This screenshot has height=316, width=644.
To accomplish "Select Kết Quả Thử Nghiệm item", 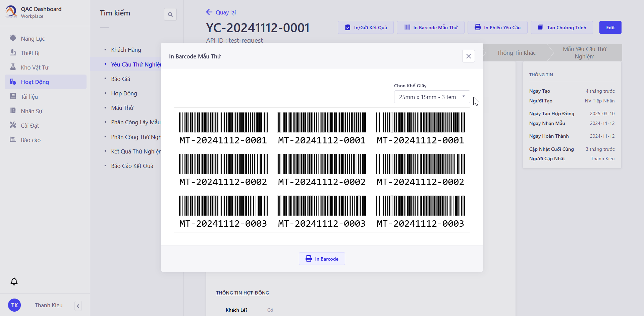I will click(136, 151).
